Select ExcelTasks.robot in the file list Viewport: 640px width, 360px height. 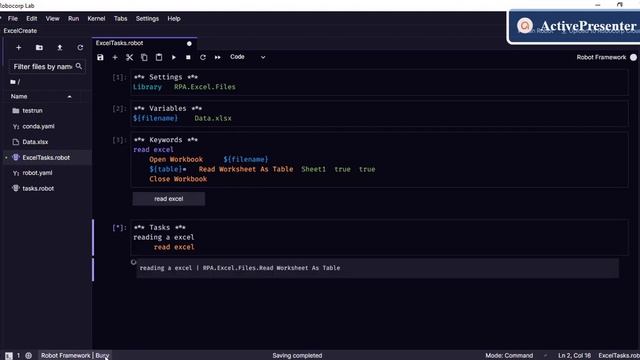[46, 158]
